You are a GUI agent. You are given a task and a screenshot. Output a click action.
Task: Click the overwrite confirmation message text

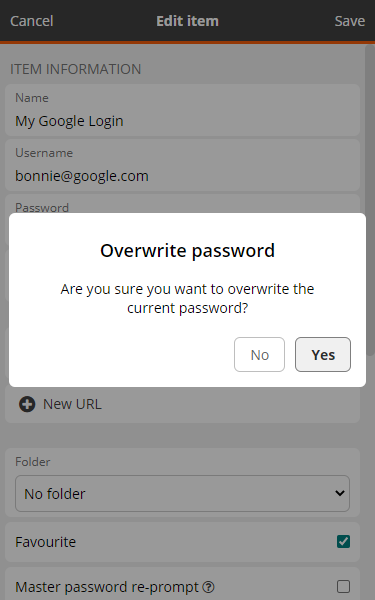pos(188,298)
